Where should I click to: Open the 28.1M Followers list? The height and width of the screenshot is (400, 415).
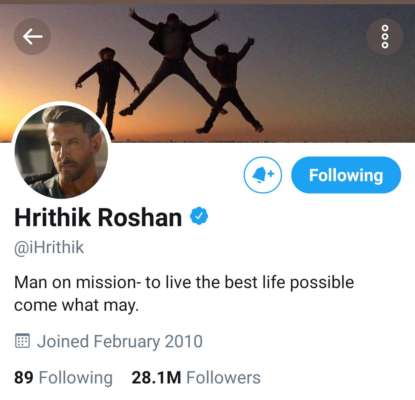coord(196,378)
